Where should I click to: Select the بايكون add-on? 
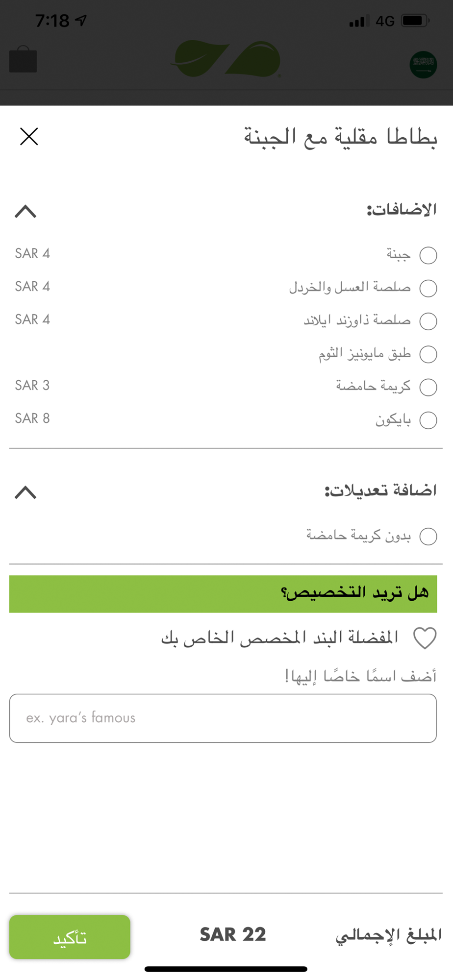click(428, 420)
